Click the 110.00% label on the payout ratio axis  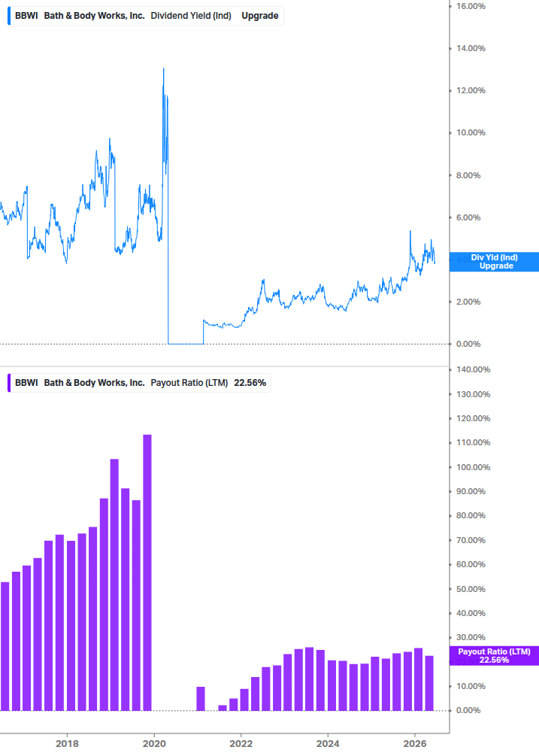click(473, 442)
